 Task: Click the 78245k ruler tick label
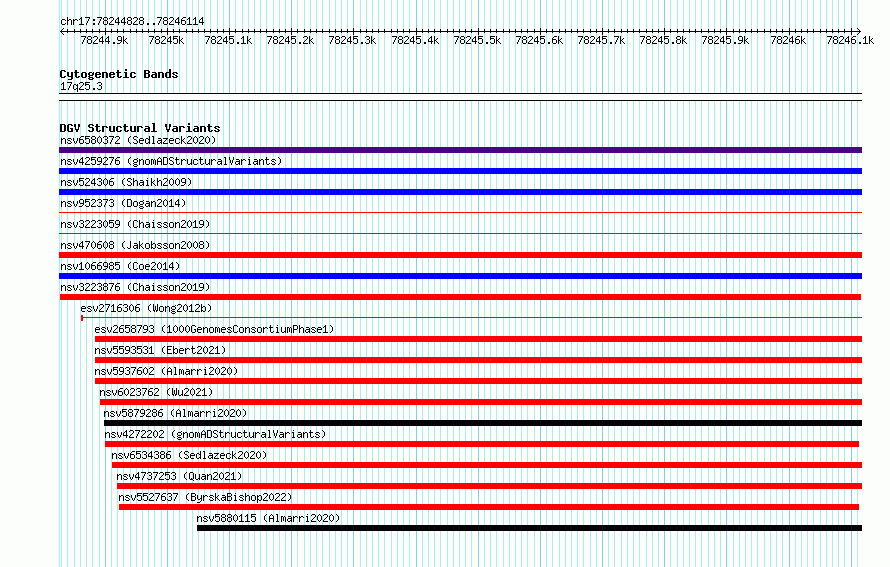coord(166,40)
